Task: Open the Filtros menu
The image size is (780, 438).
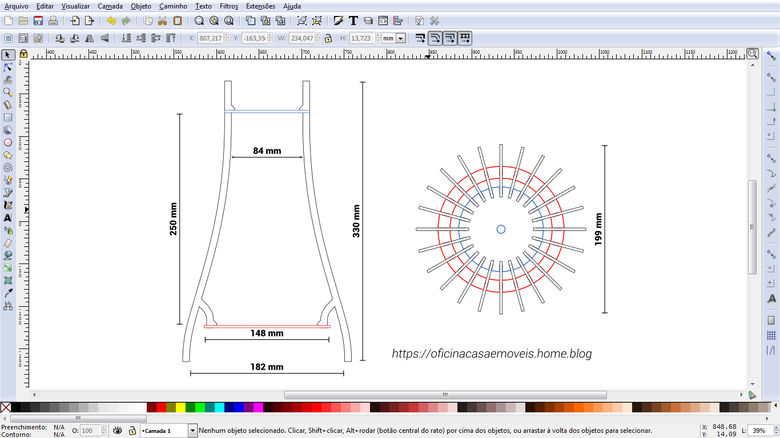Action: click(229, 6)
